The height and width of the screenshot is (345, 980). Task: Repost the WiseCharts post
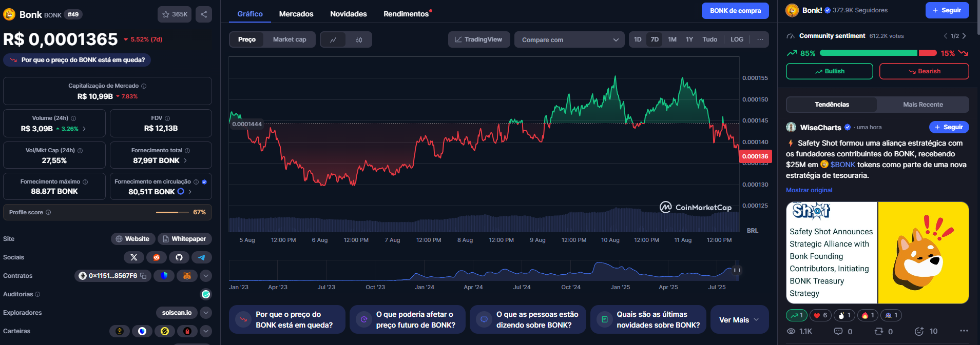[x=883, y=331]
